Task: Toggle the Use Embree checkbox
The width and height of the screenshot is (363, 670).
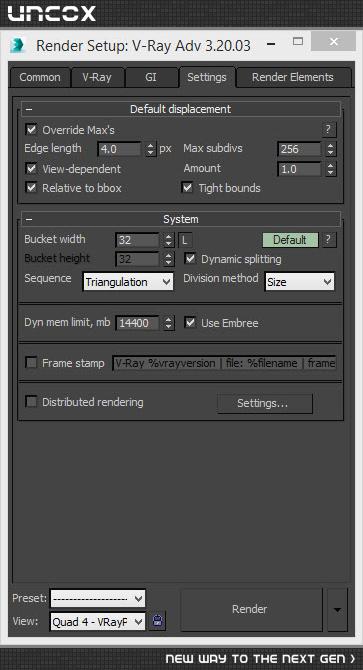Action: tap(190, 323)
